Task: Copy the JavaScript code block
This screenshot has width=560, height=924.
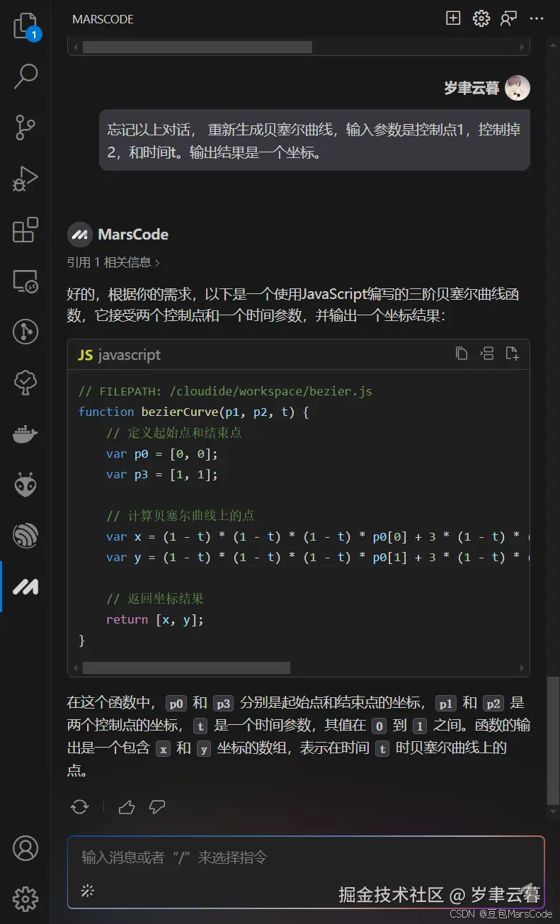Action: 462,354
